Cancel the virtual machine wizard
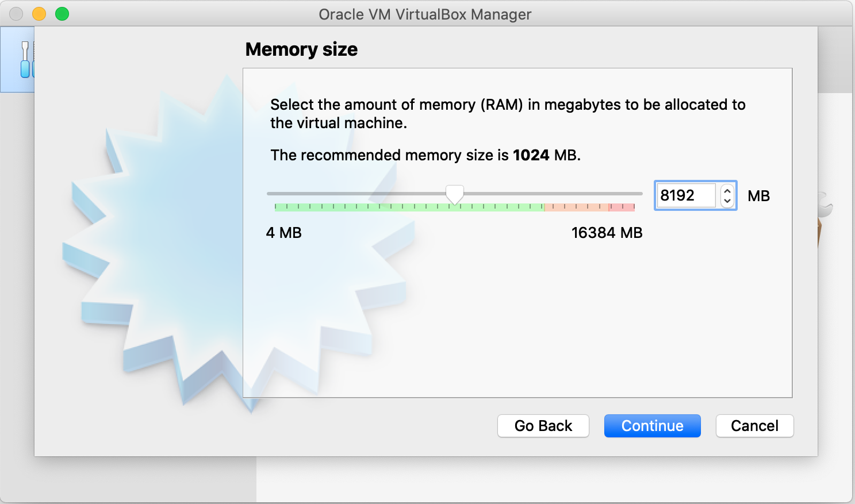 (754, 426)
